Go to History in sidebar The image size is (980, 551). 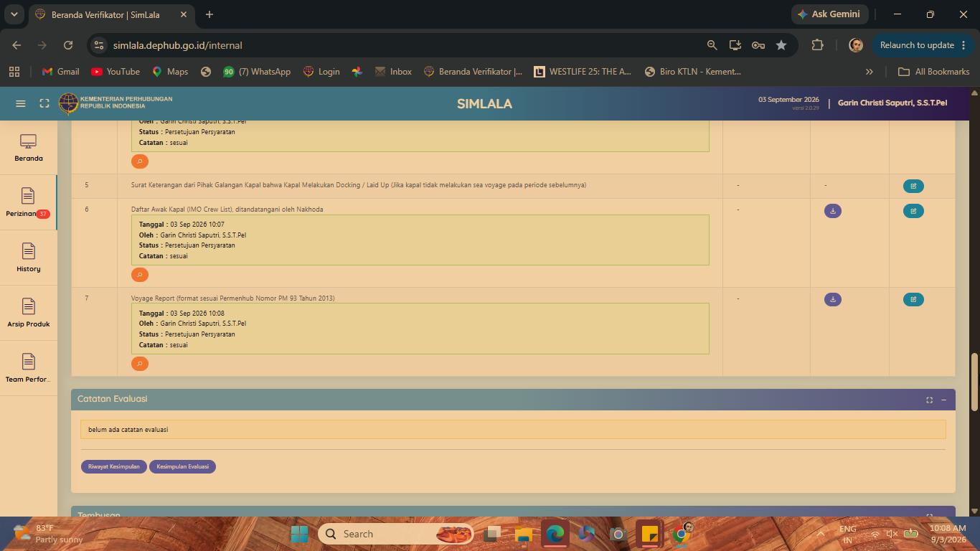tap(28, 258)
